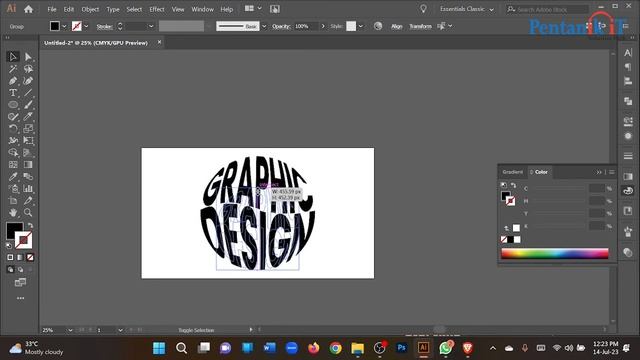Click the Recolor Artwork globe icon
Viewport: 640px width, 360px height.
(x=378, y=26)
